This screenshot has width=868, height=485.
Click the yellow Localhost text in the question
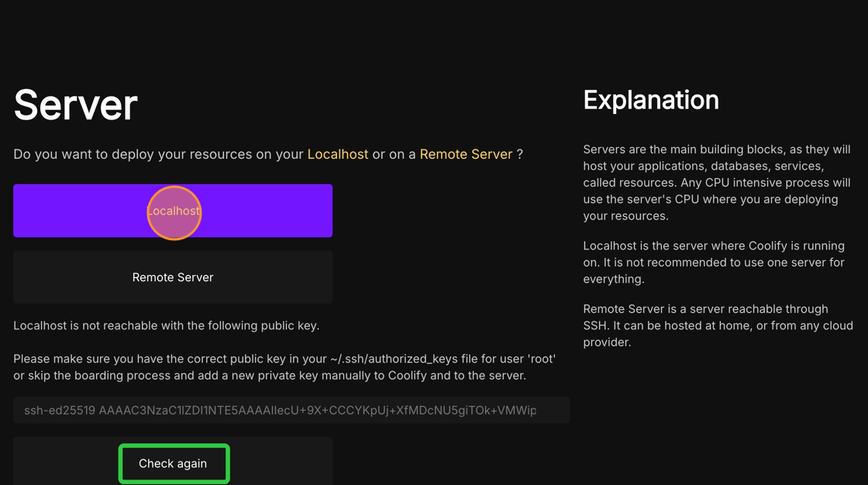(x=337, y=154)
